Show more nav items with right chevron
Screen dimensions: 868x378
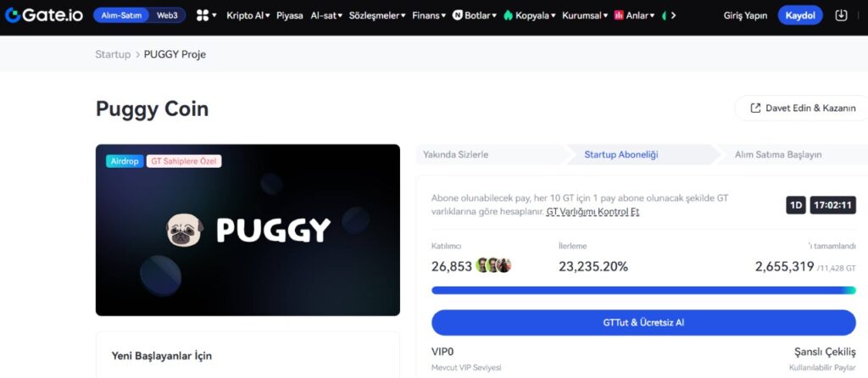[673, 15]
